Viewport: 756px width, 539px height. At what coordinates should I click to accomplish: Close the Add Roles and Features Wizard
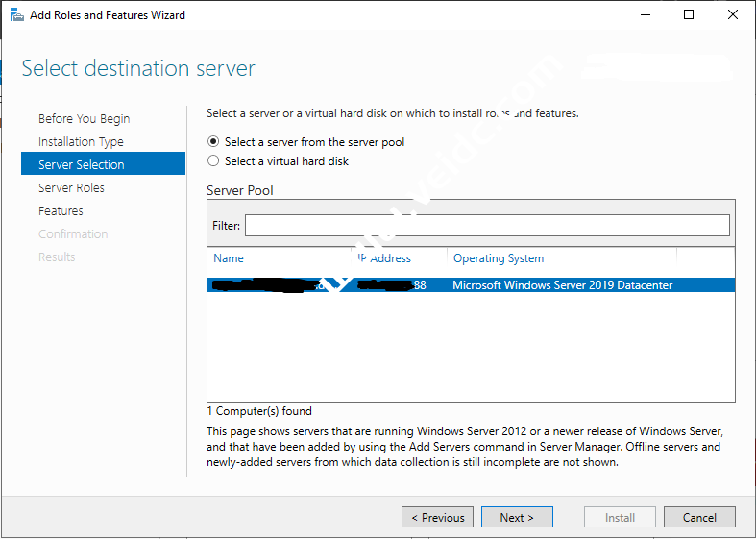tap(733, 15)
